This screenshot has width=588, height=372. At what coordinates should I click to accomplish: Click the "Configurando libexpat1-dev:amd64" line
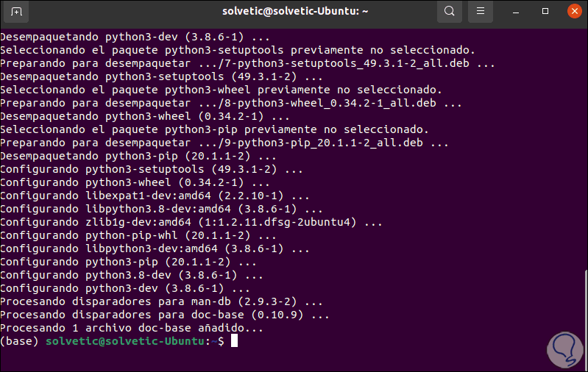click(154, 196)
